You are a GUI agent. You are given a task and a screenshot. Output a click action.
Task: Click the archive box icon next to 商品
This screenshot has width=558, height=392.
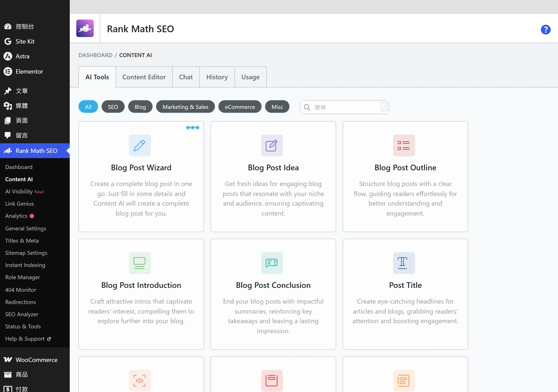[8, 375]
